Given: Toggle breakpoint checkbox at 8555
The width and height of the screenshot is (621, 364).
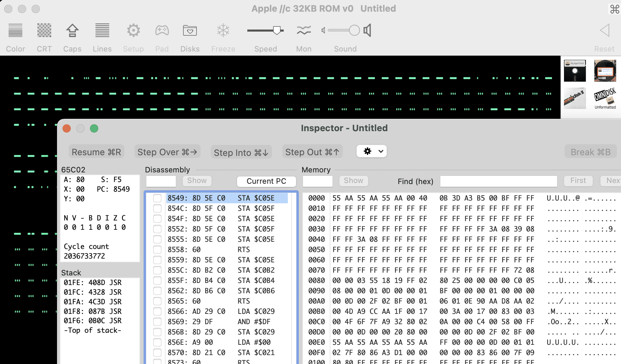Looking at the screenshot, I should click(x=157, y=239).
